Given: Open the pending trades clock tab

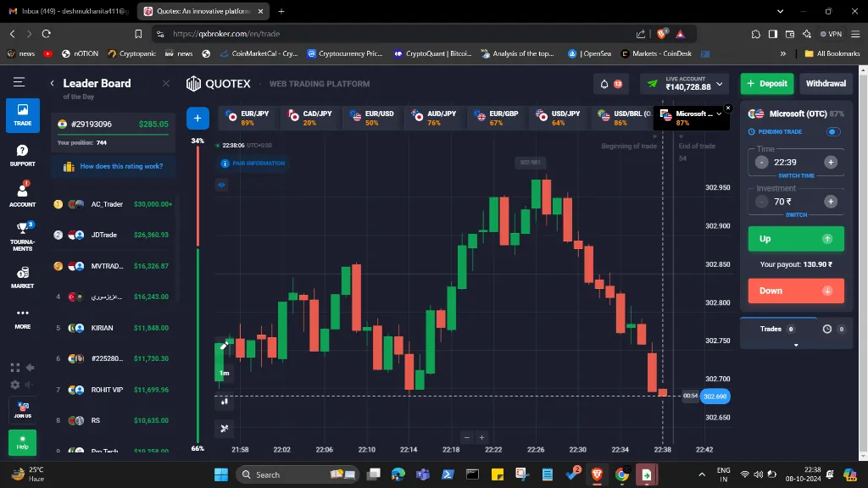Looking at the screenshot, I should (x=834, y=330).
